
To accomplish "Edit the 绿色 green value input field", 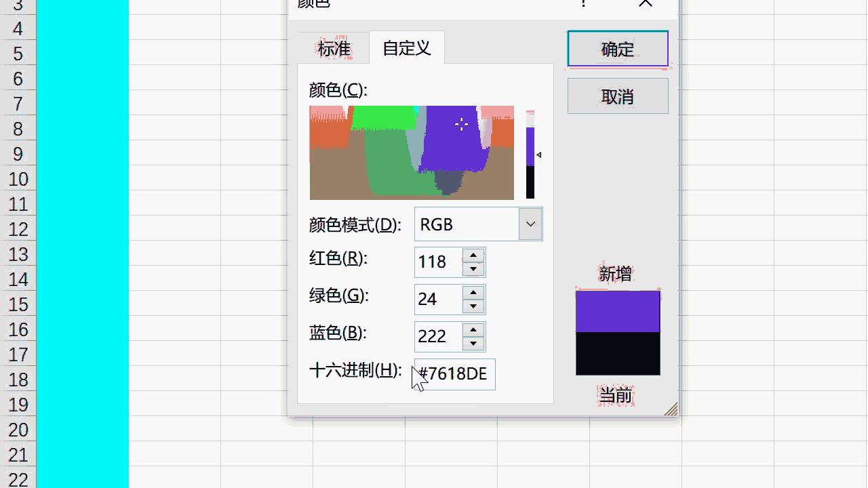I will point(437,300).
